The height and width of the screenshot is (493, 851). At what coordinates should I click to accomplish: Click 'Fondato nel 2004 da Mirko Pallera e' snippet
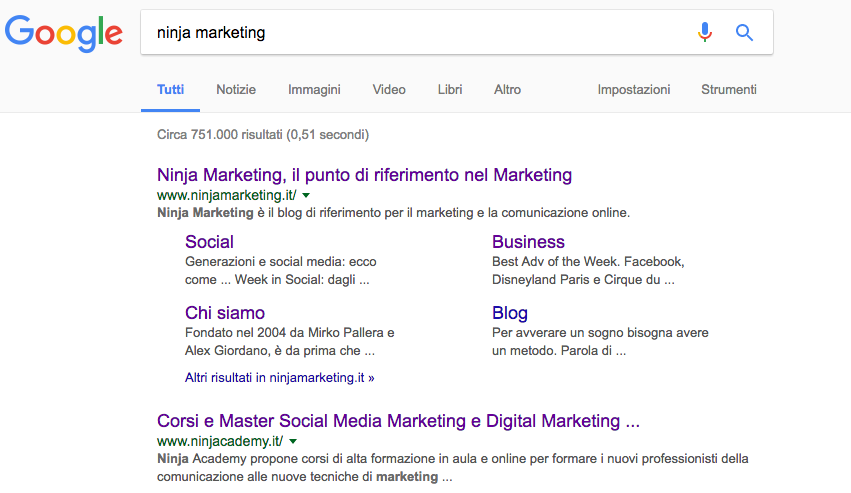290,332
